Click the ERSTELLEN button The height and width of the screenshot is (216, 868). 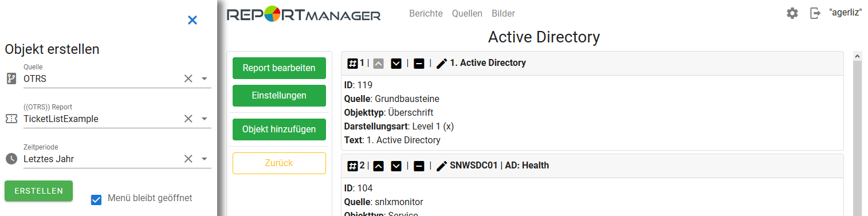(38, 191)
